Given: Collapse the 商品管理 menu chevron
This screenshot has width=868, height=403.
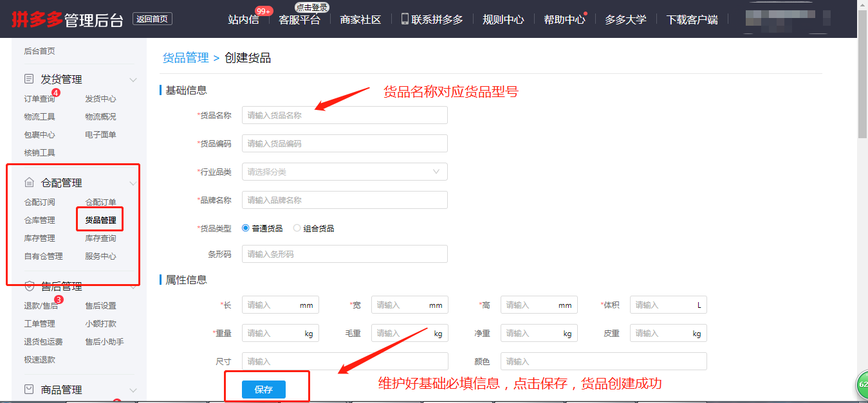Looking at the screenshot, I should (x=133, y=390).
